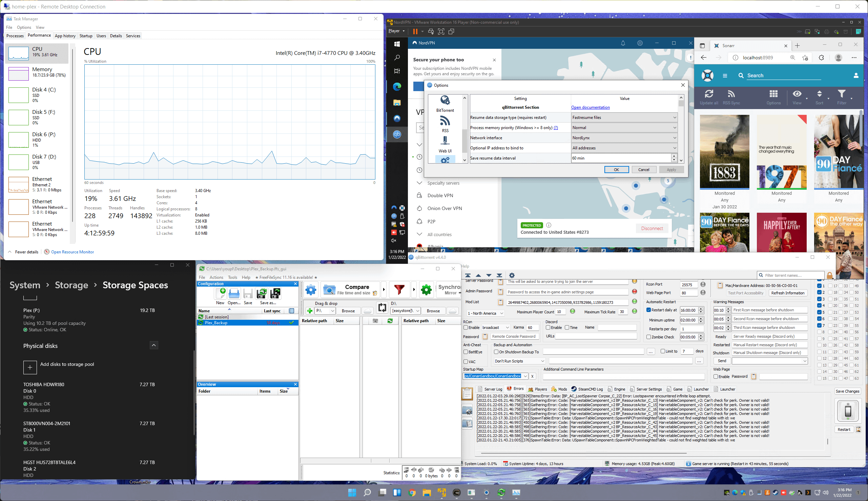Select Web UI section in qBittorrent Options

445,145
